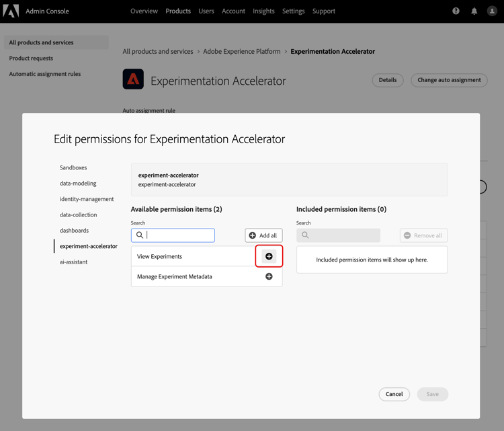Screen dimensions: 504x431
Task: Switch to the Insights tab
Action: (x=263, y=11)
